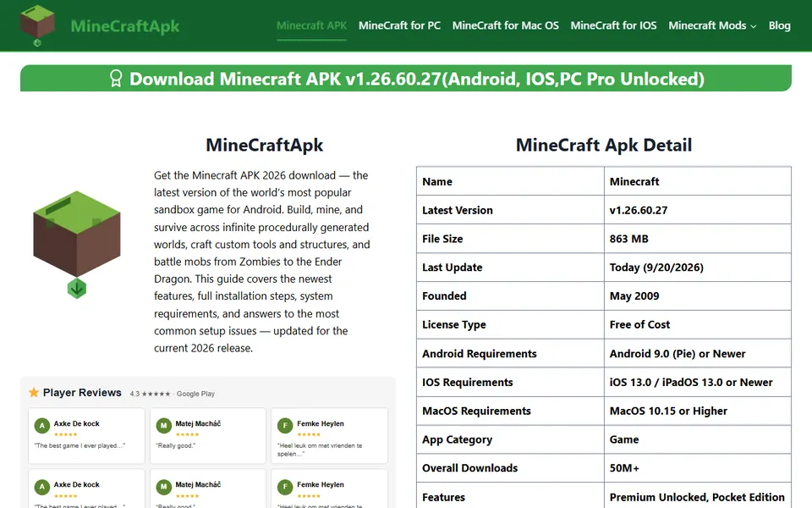
Task: Click the award ribbon icon in download banner
Action: coord(116,78)
